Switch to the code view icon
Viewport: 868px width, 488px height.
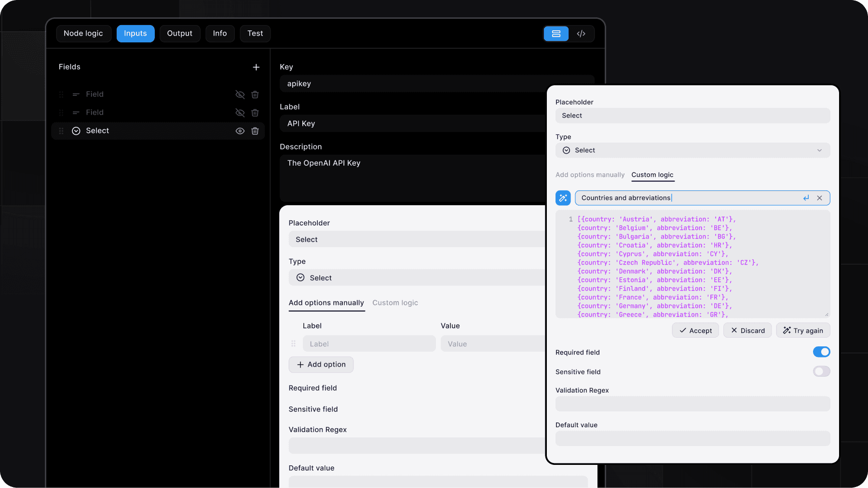pyautogui.click(x=581, y=34)
